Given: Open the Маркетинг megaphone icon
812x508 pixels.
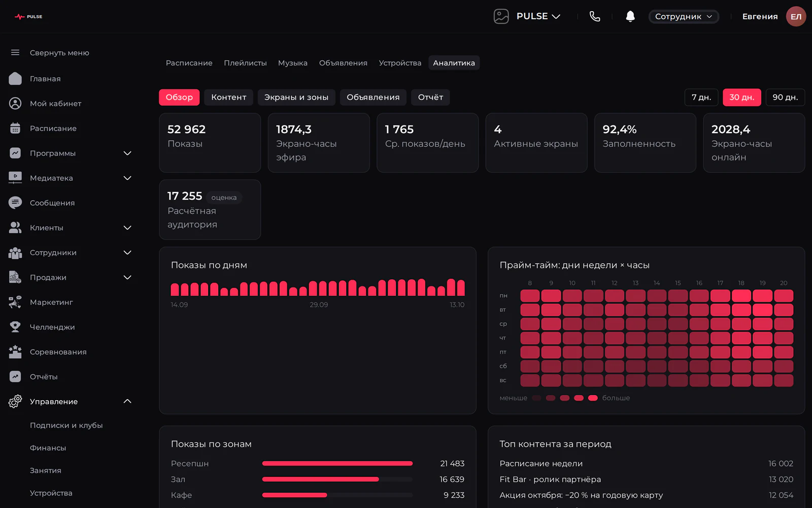Looking at the screenshot, I should click(15, 302).
